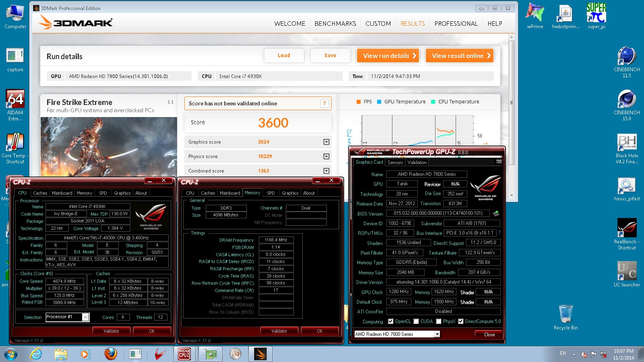The width and height of the screenshot is (644, 362).
Task: Toggle CUDA checkbox in GPU-Z
Action: tap(416, 321)
